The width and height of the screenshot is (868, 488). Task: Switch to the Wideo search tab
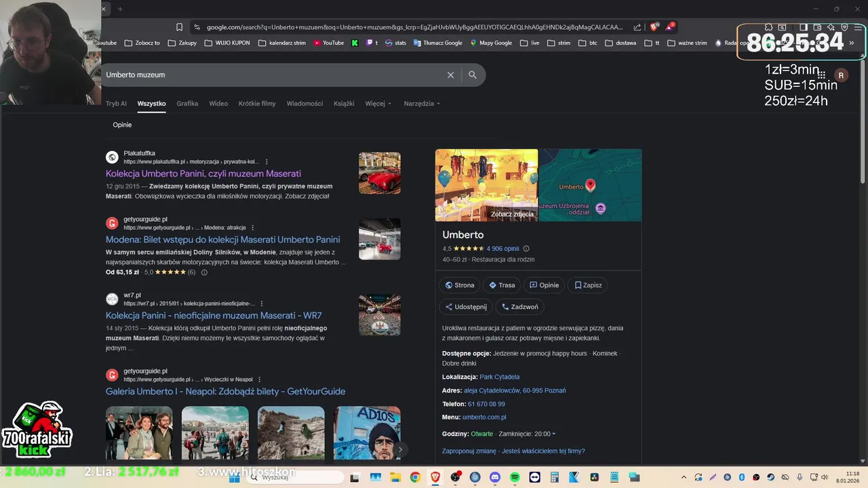(218, 104)
